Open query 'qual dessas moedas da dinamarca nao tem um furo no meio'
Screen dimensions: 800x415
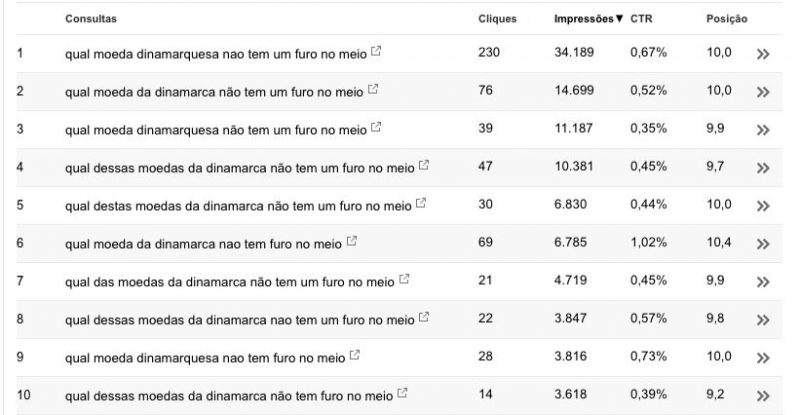(239, 320)
